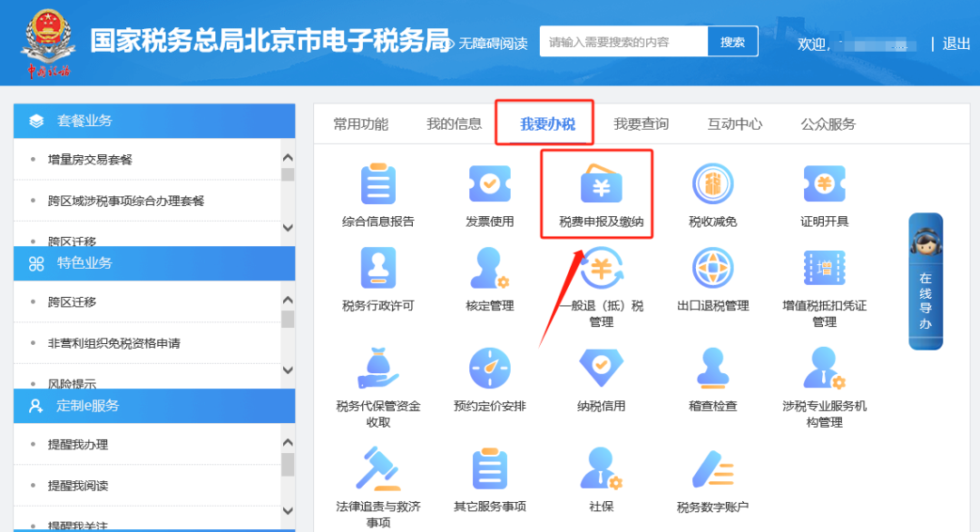Open 法律追责与救济事项 gavel icon

(x=378, y=468)
